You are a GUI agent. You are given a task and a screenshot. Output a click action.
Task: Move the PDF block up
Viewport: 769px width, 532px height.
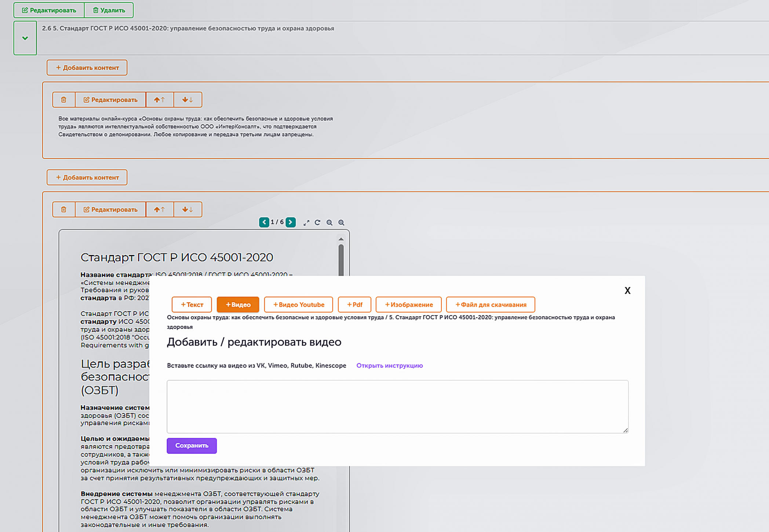coord(160,209)
